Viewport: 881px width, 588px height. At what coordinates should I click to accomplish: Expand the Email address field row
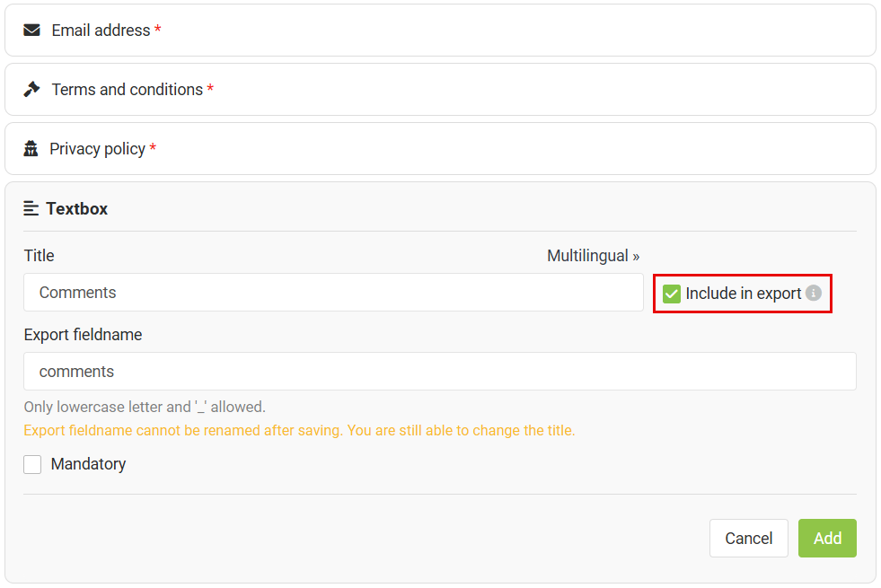[x=440, y=31]
